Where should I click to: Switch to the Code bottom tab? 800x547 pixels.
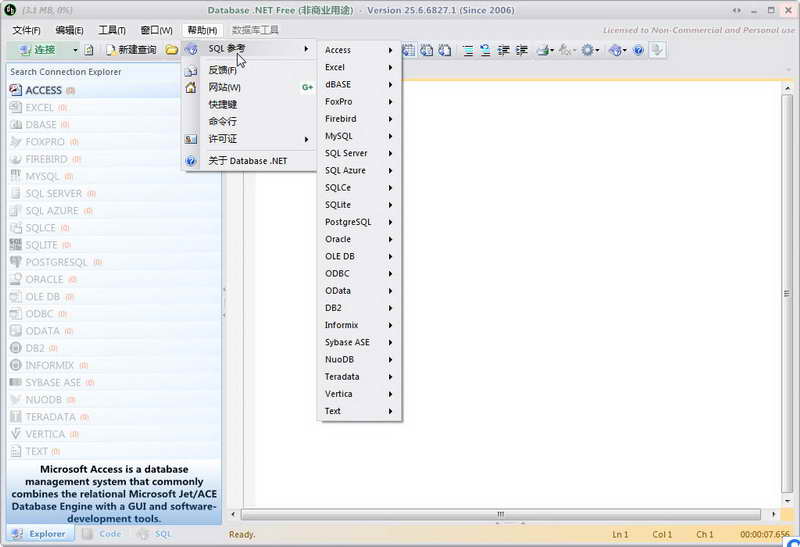(x=102, y=534)
